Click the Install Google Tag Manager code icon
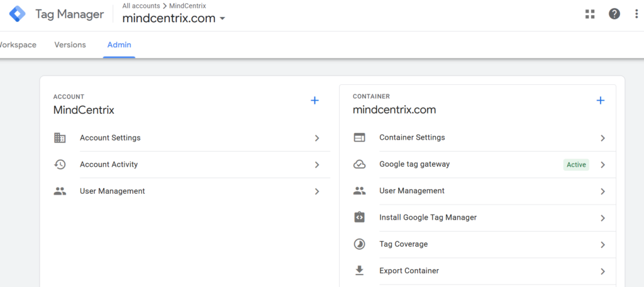Viewport: 644px width, 287px height. pos(359,217)
